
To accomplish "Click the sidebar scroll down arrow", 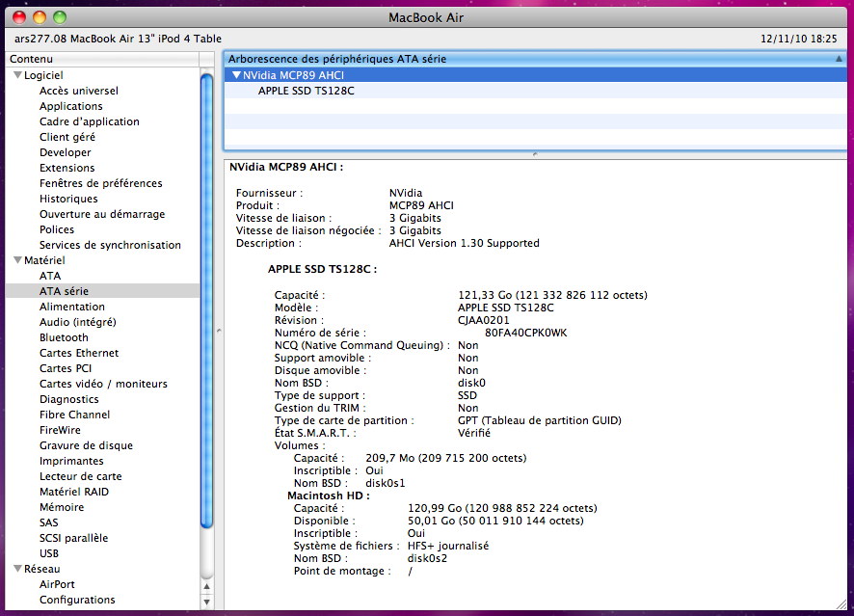I will click(207, 602).
